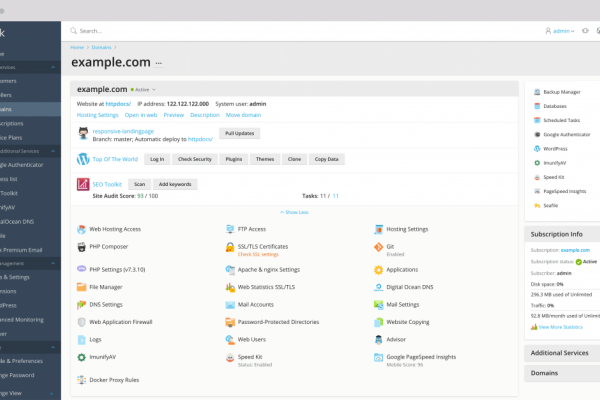
Task: Click the WordPress logo beside Top Of The World
Action: pyautogui.click(x=83, y=159)
